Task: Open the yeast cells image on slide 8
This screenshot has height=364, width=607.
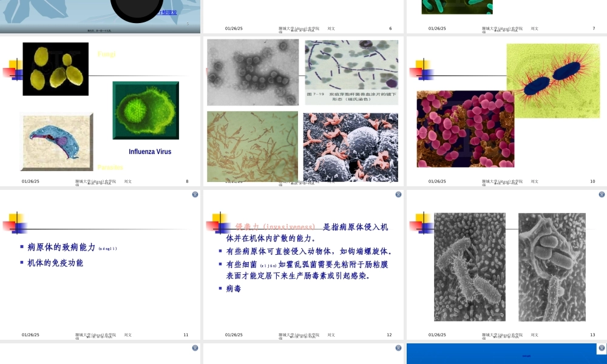Action: coord(55,69)
